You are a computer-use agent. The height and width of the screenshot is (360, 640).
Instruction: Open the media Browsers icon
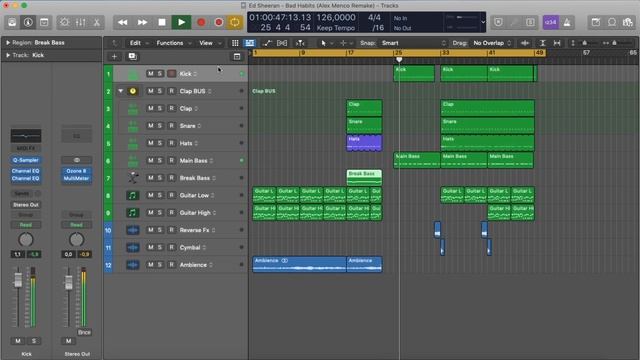pos(628,22)
